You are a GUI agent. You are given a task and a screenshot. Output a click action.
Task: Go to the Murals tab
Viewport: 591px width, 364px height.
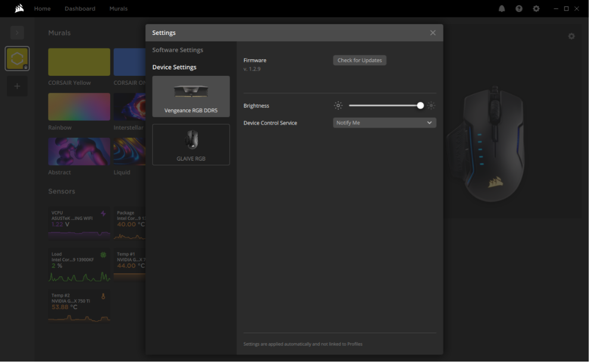coord(119,8)
